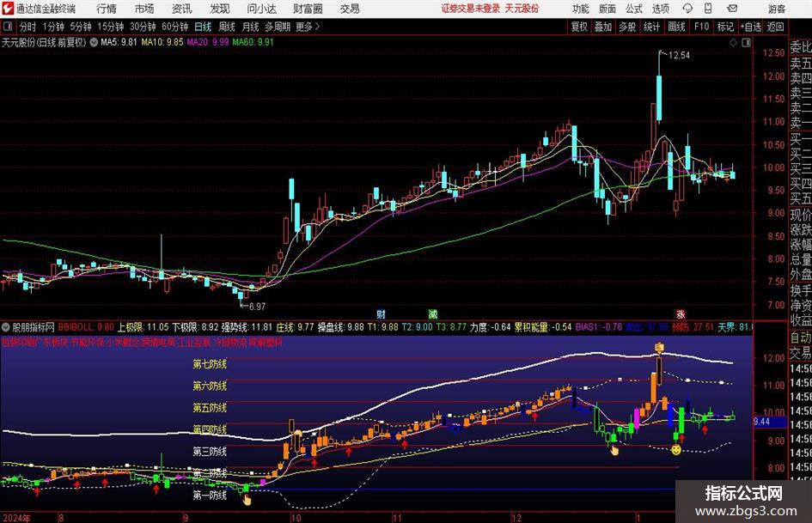Screen dimensions: 812x523
Task: Open the 问小达 menu
Action: [261, 9]
